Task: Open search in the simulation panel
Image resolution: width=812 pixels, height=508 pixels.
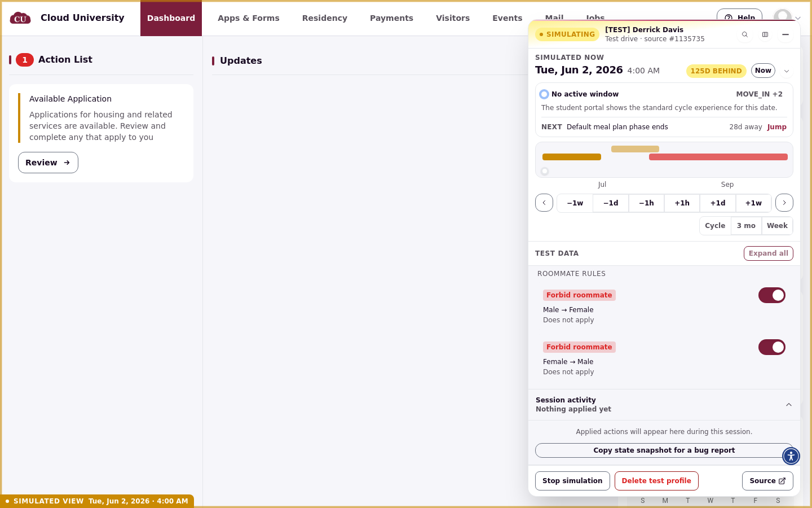Action: click(x=745, y=34)
